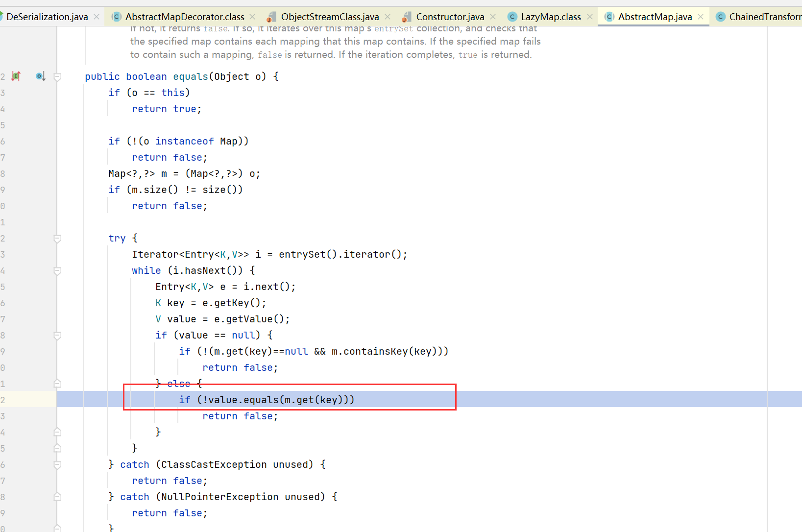
Task: Switch to the Constructor.java tab
Action: point(450,17)
